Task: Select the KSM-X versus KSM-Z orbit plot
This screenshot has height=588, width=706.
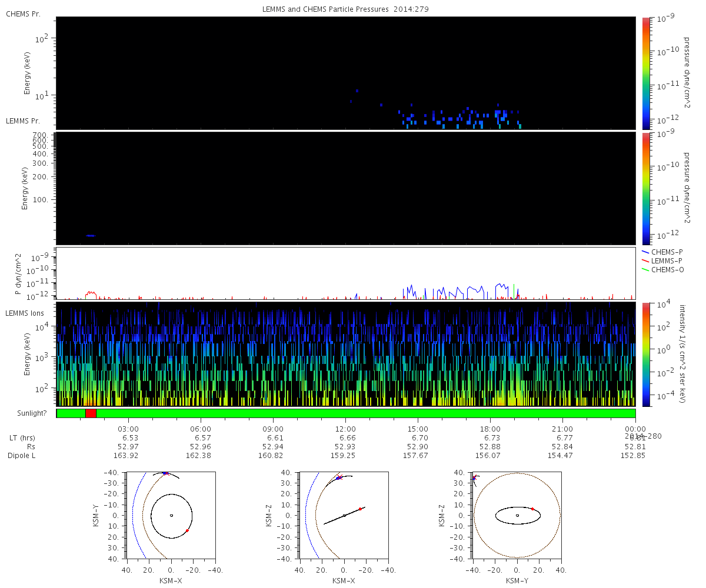Action: (344, 516)
